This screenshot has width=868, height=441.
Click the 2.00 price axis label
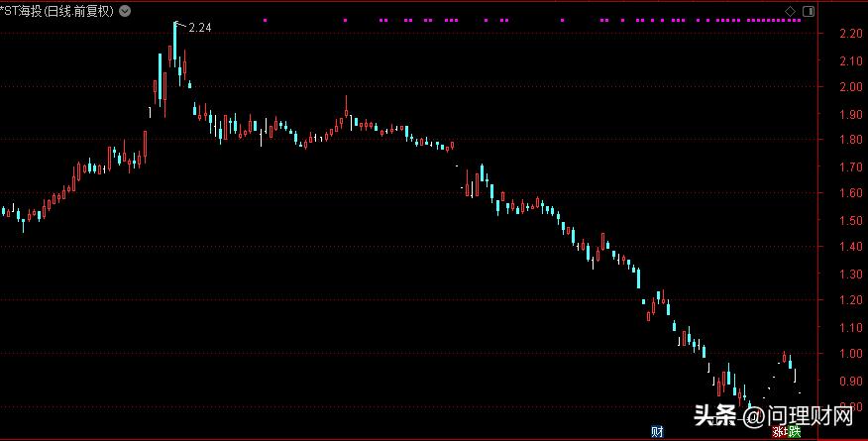851,87
